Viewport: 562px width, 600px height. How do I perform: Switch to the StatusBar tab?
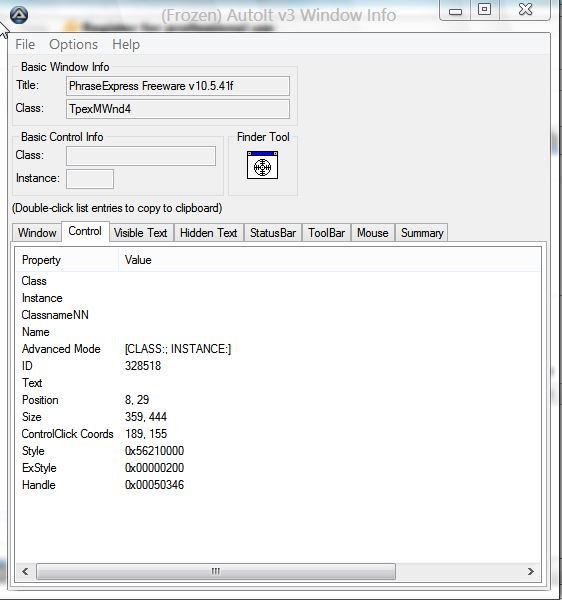point(273,233)
